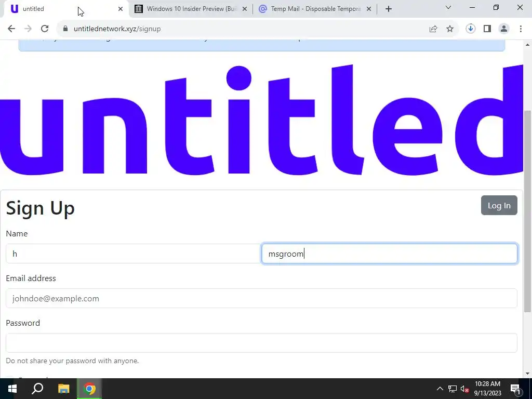Viewport: 532px width, 399px height.
Task: Show hidden system tray icons
Action: tap(440, 389)
